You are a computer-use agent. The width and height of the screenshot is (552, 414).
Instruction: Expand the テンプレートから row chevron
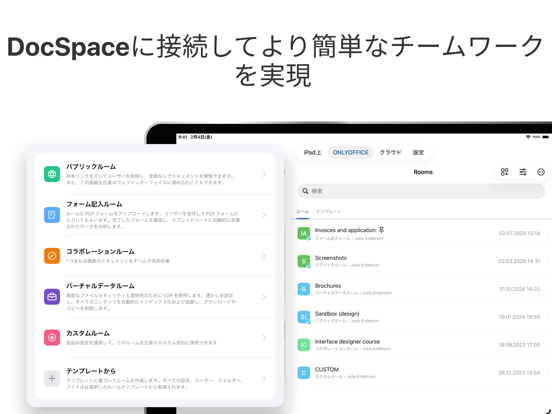pyautogui.click(x=264, y=378)
